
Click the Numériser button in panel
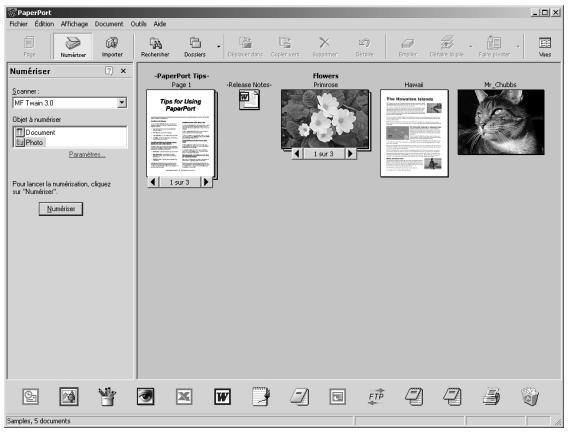point(61,209)
